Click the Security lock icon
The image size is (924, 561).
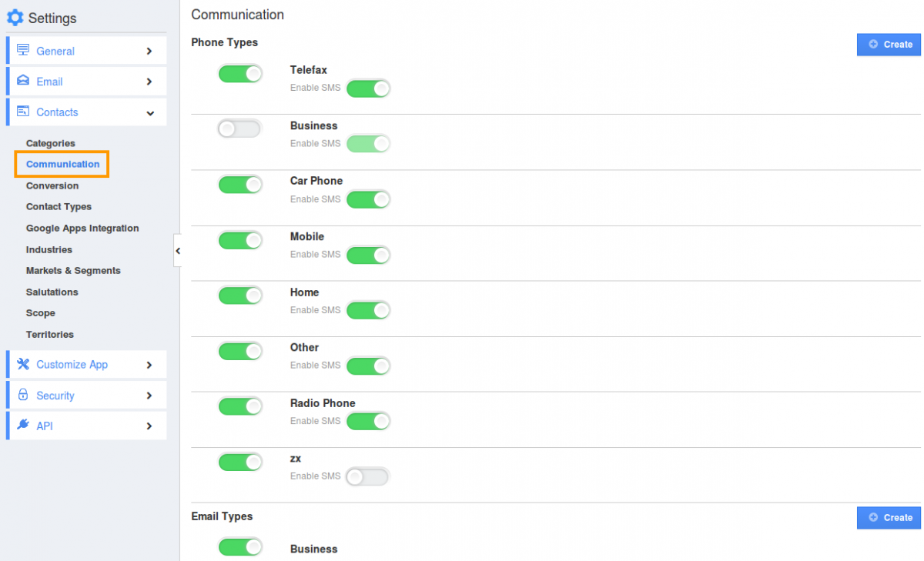[23, 395]
